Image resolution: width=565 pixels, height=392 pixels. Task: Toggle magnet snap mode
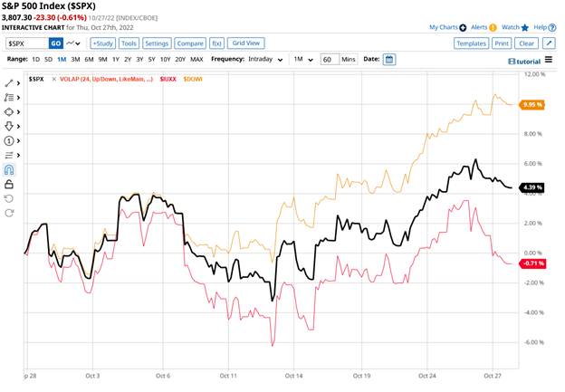(x=9, y=169)
